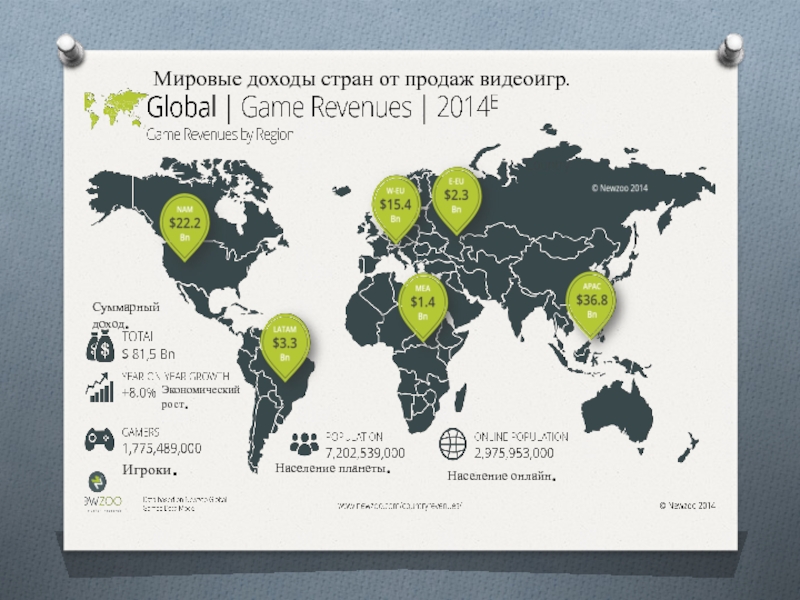800x600 pixels.
Task: Click the 'Экономический рост' caption
Action: point(201,397)
